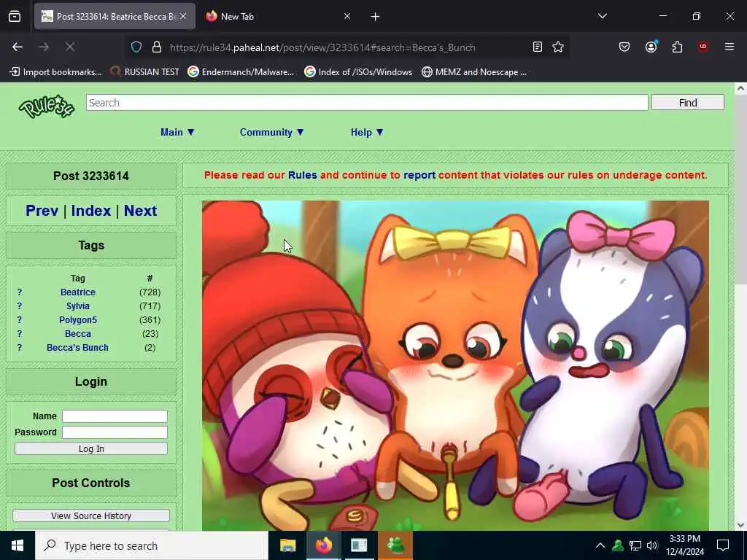Bookmark this page with star icon

[558, 47]
